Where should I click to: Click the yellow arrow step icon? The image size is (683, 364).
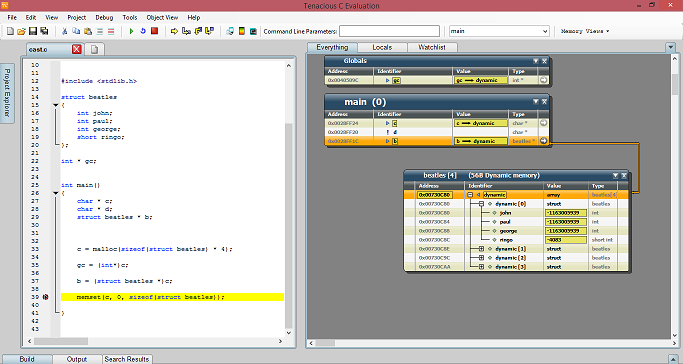tap(174, 31)
